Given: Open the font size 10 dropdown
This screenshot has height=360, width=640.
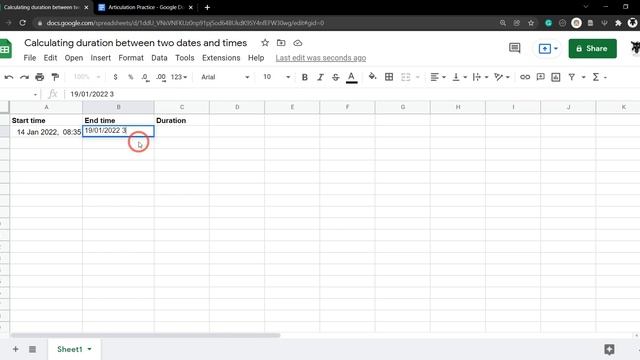Looking at the screenshot, I should [276, 77].
